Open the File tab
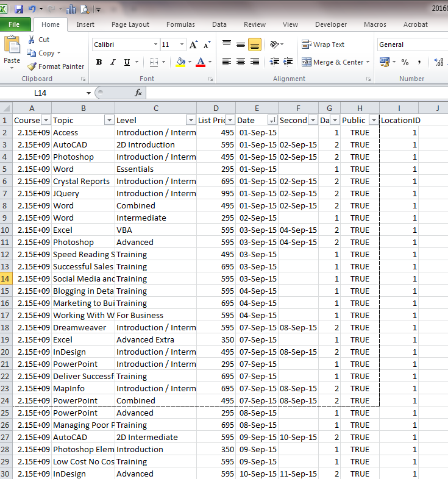 (x=14, y=24)
